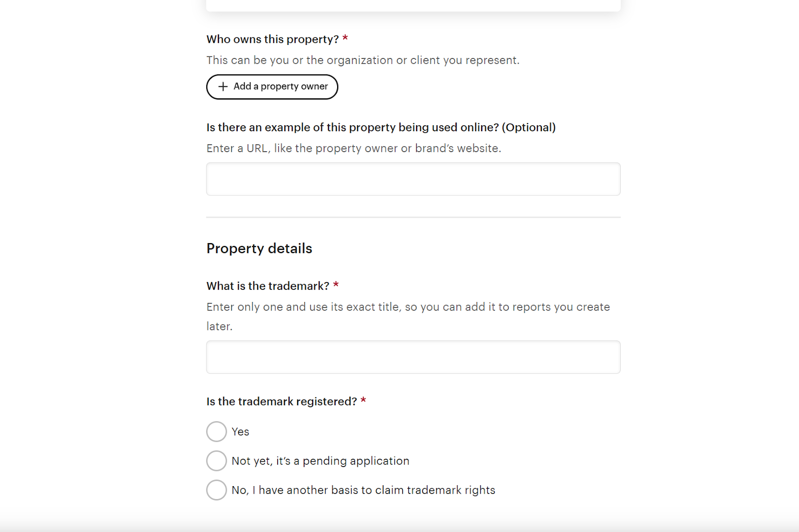Focus the trademark name input field
Image resolution: width=799 pixels, height=532 pixels.
pos(413,357)
